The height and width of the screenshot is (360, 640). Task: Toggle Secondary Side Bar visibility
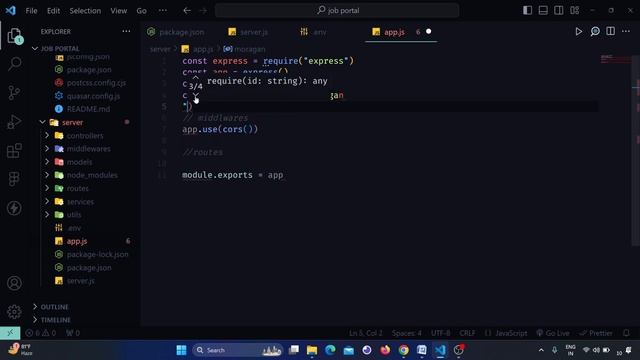click(559, 10)
